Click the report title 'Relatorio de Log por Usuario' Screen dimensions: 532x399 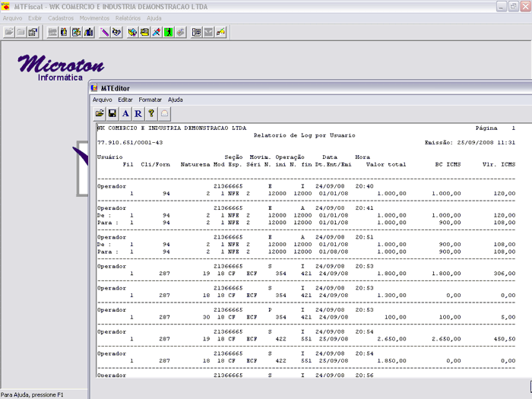click(x=303, y=135)
